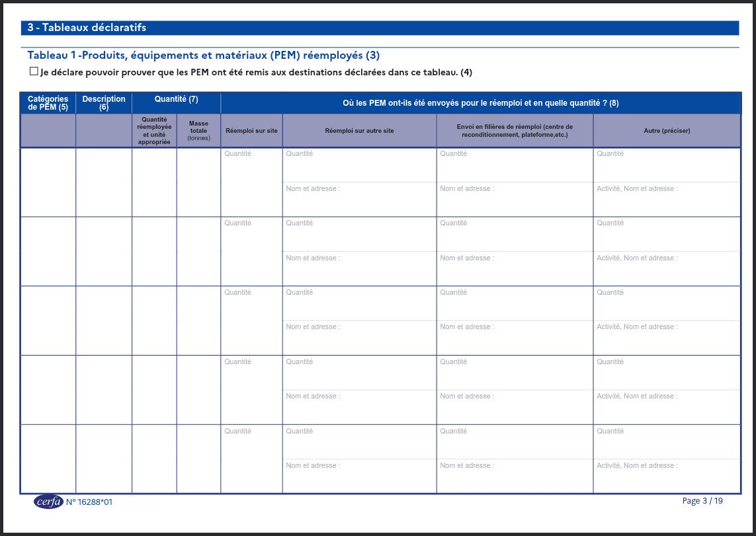Click fourth row's autre site 'Nom et adresse' field
Screen dimensions: 756x536
(x=360, y=407)
